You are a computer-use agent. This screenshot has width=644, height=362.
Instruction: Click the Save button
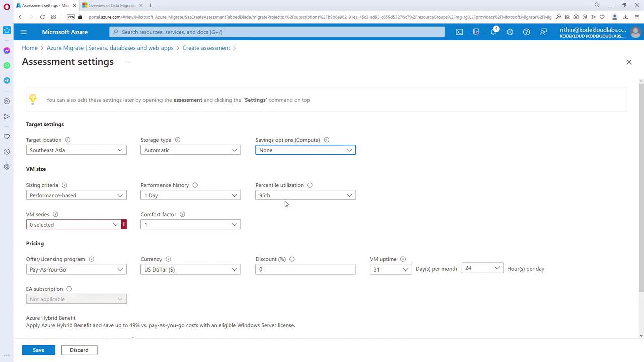coord(38,350)
